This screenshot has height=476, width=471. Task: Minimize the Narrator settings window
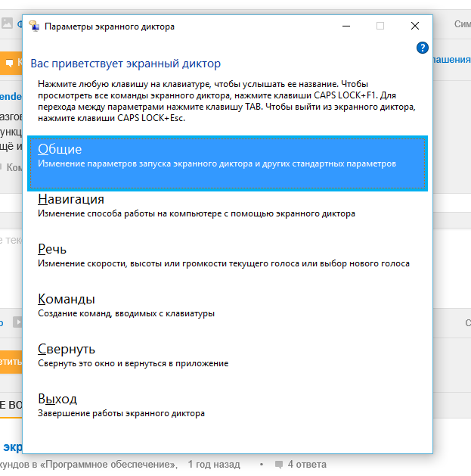coord(346,26)
